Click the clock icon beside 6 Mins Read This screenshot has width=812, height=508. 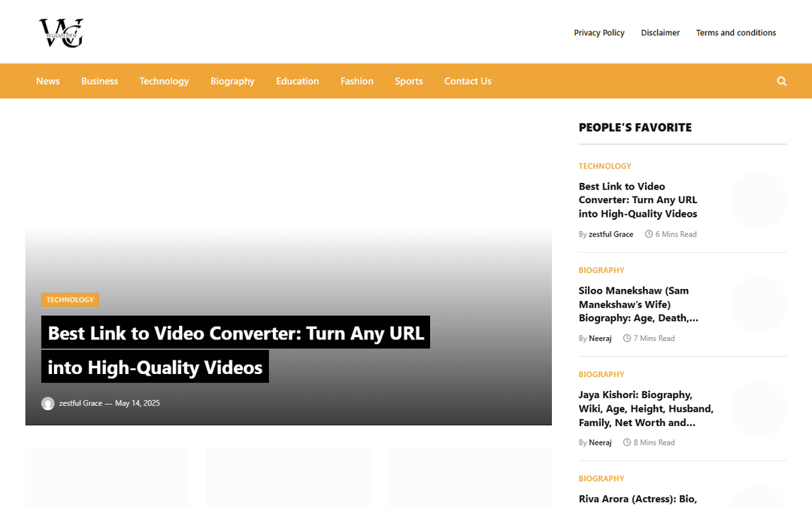pos(648,234)
